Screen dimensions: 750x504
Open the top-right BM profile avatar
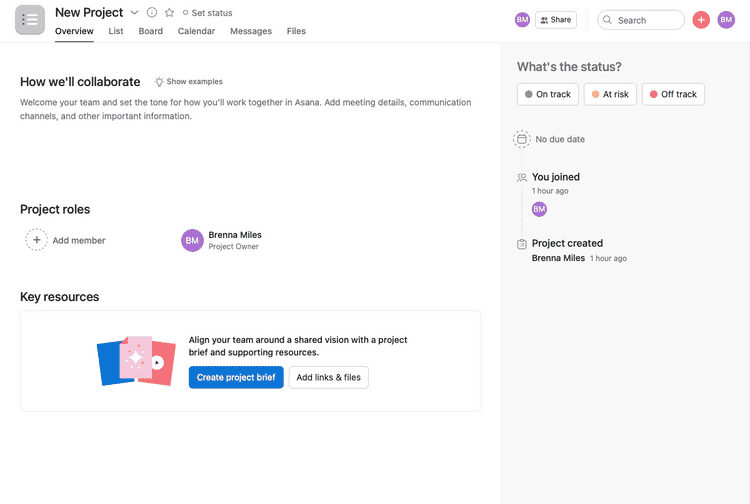coord(726,20)
